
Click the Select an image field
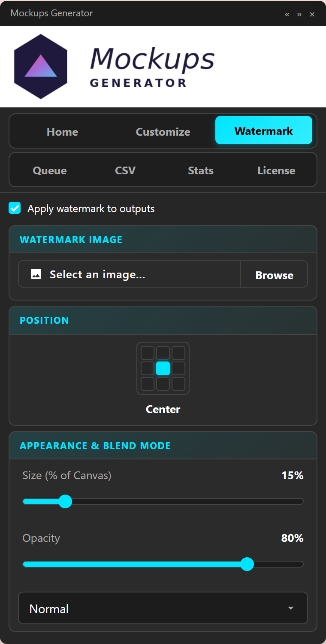click(130, 274)
